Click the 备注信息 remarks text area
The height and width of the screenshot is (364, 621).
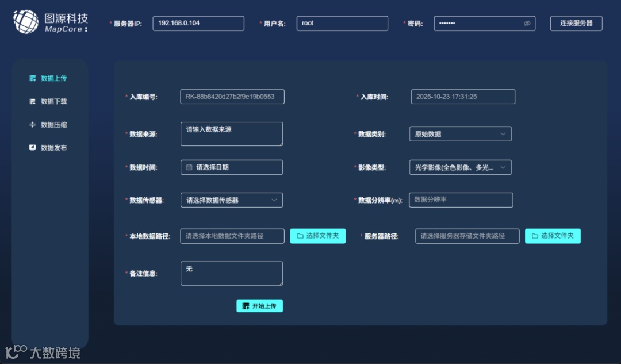231,273
